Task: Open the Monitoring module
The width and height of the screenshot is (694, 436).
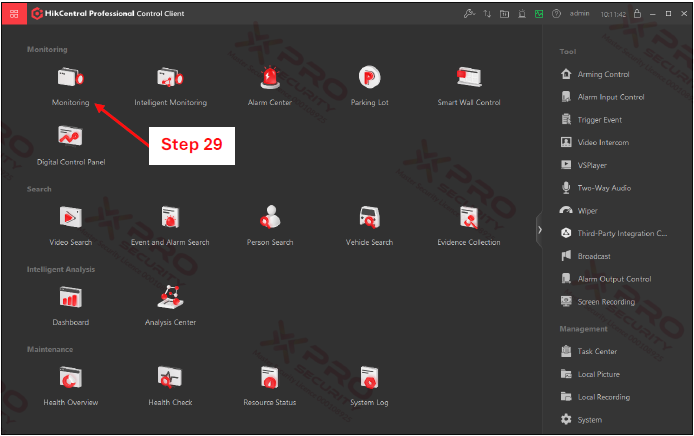Action: point(70,87)
